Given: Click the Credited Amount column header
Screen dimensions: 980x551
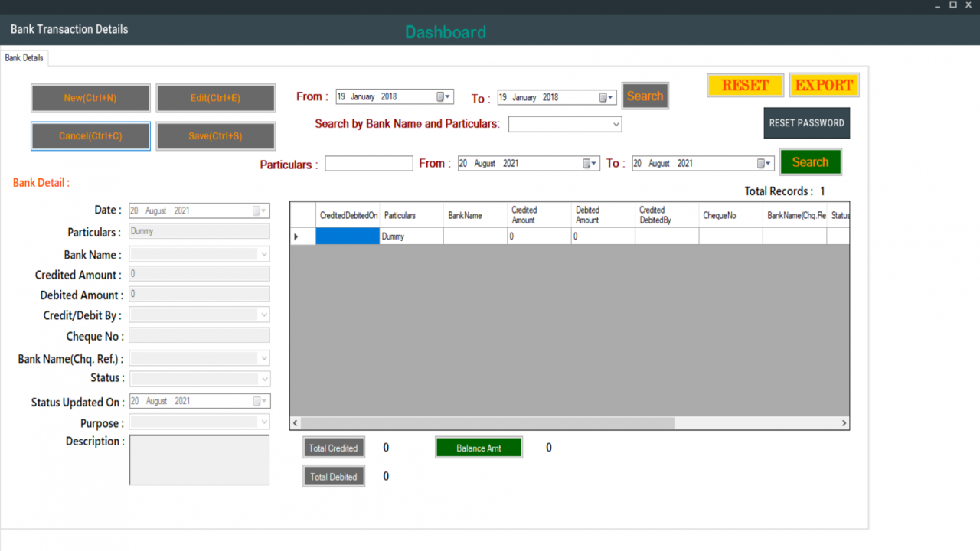Looking at the screenshot, I should coord(539,215).
